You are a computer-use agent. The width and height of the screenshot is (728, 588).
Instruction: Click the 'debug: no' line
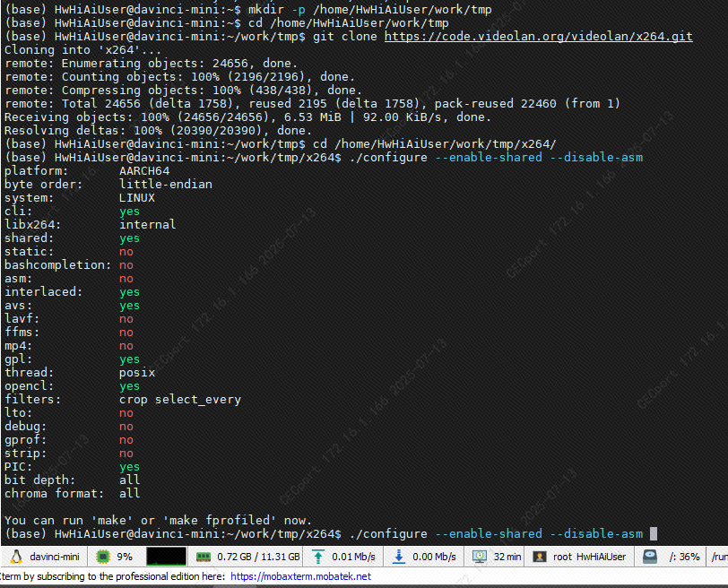click(x=69, y=427)
